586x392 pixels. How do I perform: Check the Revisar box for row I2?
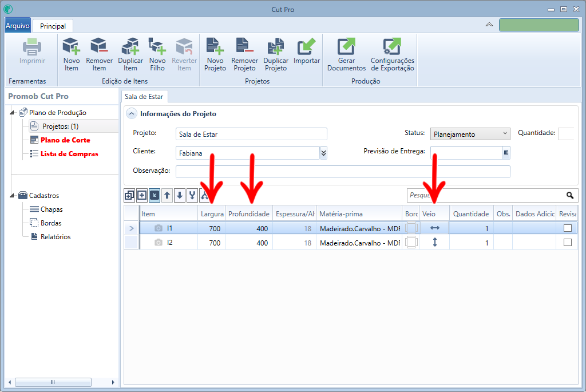point(567,243)
